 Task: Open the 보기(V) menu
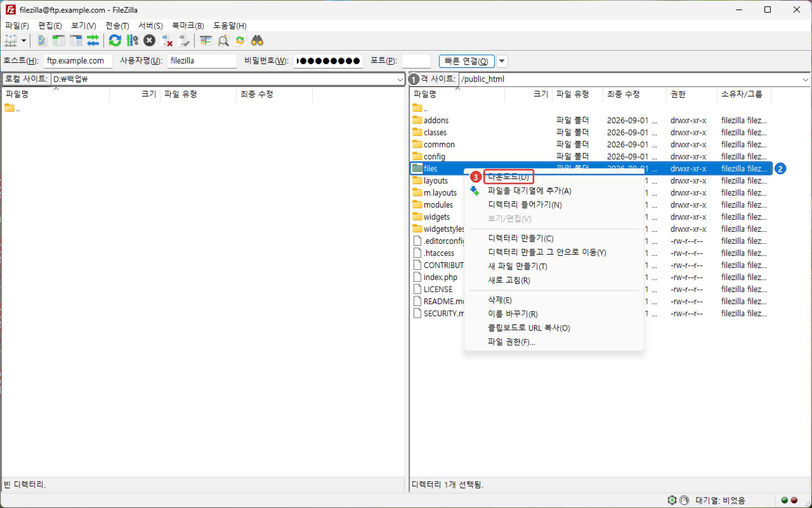point(83,25)
